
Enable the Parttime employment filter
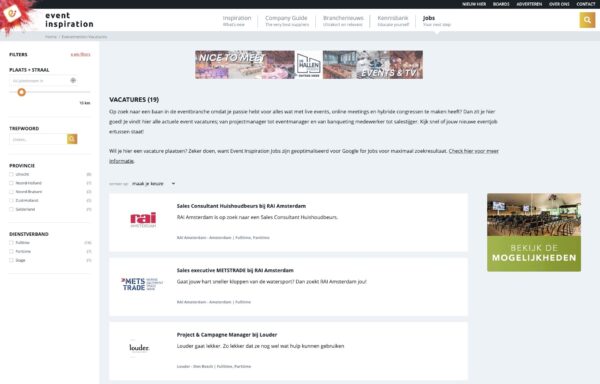(11, 252)
